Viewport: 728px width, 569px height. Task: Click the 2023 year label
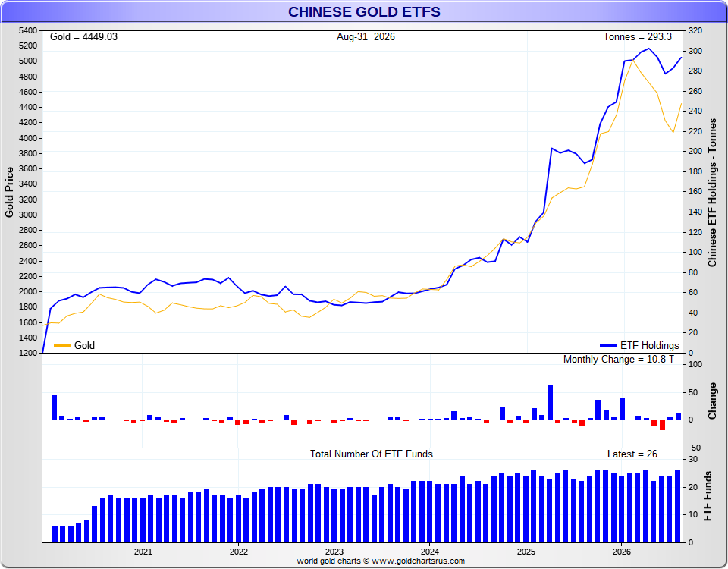point(334,552)
